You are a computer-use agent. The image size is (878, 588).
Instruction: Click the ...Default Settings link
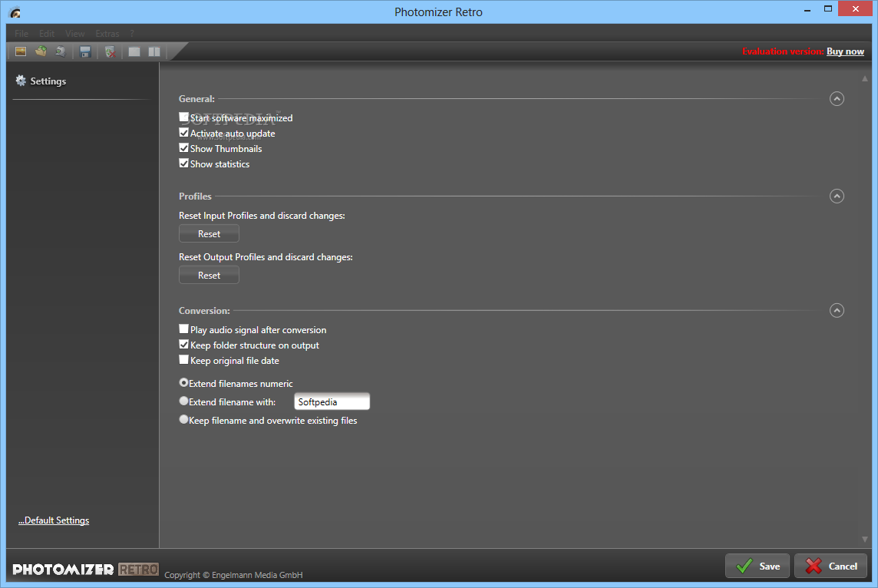tap(54, 520)
